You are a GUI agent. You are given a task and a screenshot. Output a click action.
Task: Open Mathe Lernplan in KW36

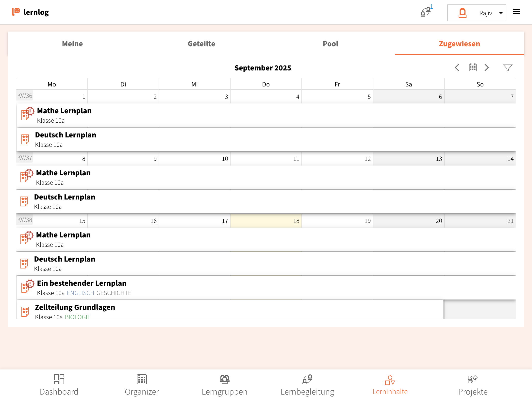64,111
